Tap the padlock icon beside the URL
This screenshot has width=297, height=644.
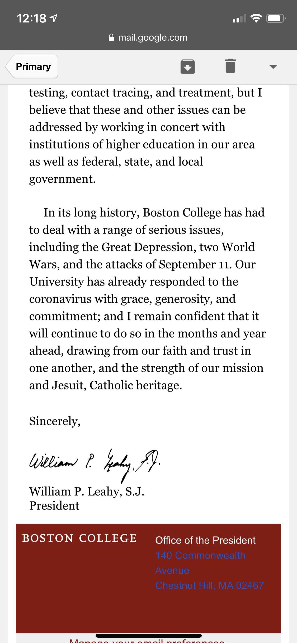(111, 38)
